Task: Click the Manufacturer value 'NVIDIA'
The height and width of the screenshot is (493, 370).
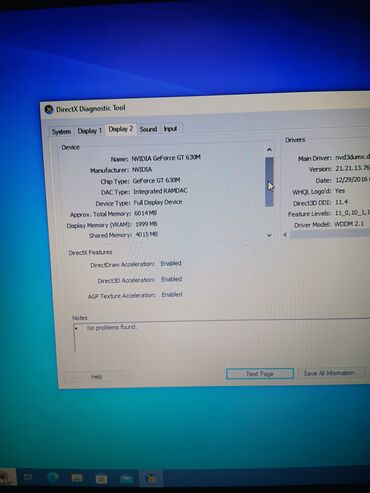Action: click(142, 170)
